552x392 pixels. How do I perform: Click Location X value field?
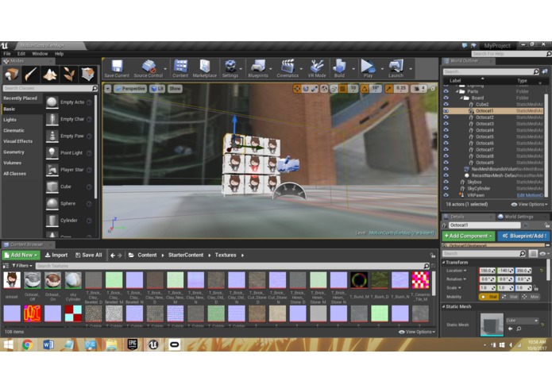[487, 271]
